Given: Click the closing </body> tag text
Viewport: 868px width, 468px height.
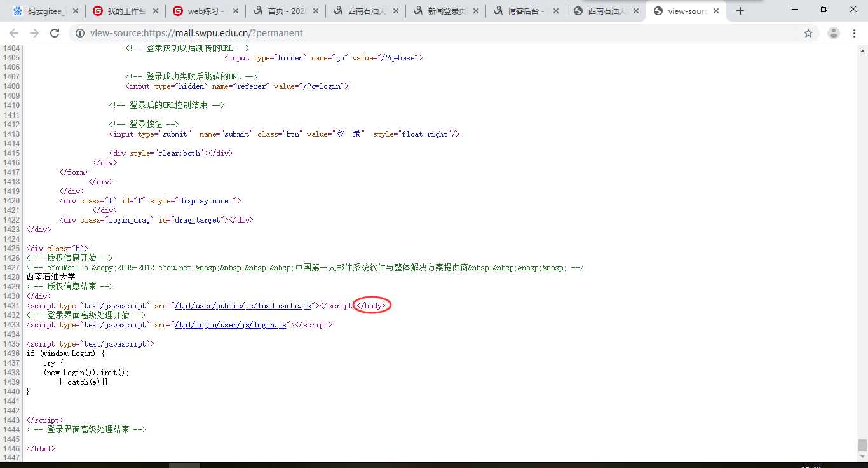Looking at the screenshot, I should (370, 306).
